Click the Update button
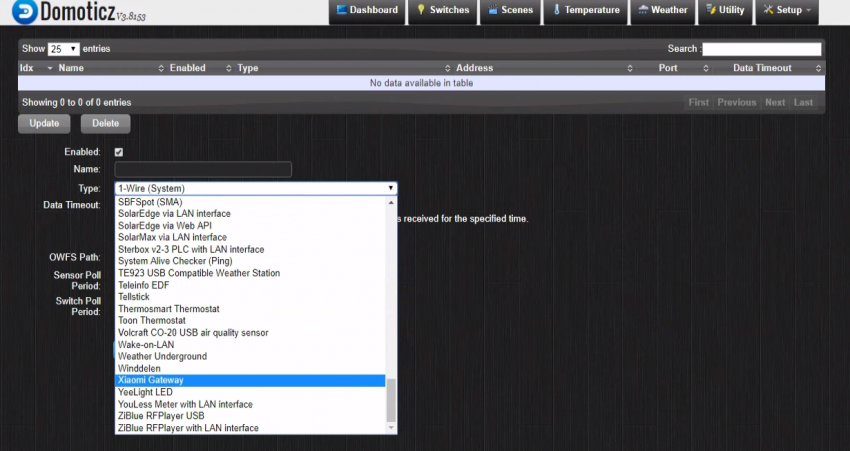This screenshot has height=451, width=850. (44, 124)
